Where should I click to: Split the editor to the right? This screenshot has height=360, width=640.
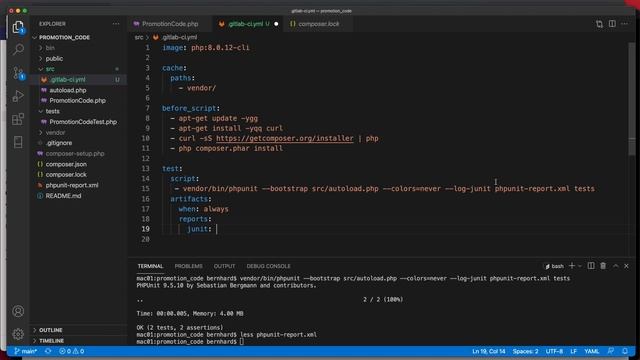pyautogui.click(x=612, y=24)
